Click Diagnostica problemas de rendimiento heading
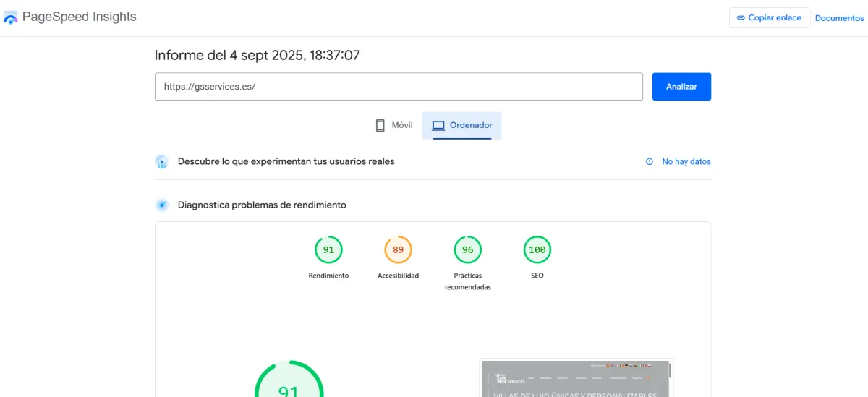Image resolution: width=868 pixels, height=397 pixels. [x=262, y=205]
